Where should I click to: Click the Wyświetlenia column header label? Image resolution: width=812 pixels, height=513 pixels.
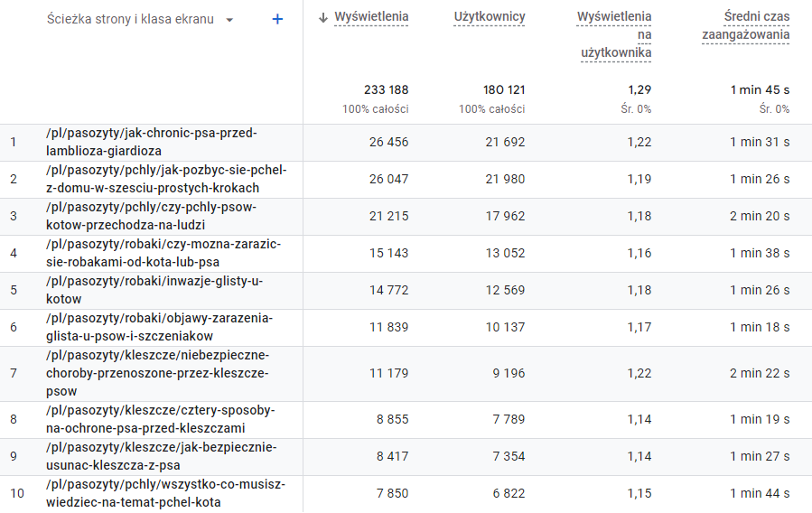tap(370, 17)
